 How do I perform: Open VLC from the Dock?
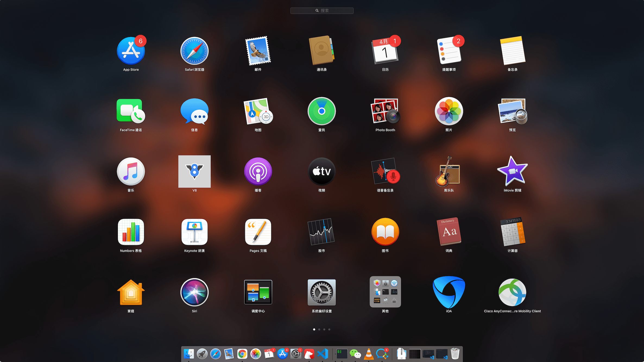point(369,354)
